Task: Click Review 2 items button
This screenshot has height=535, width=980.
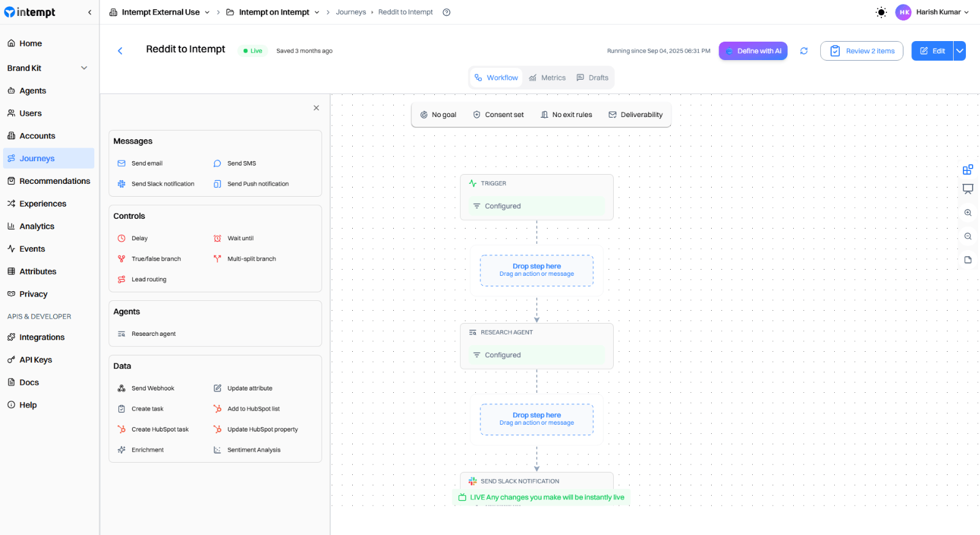Action: point(862,51)
